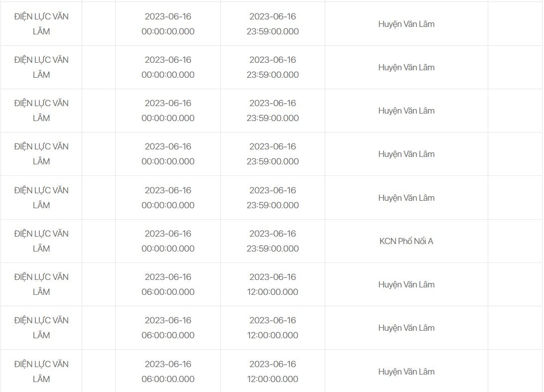Select start time in the middle 06:00 row
Screen dimensions: 544x392
168,328
